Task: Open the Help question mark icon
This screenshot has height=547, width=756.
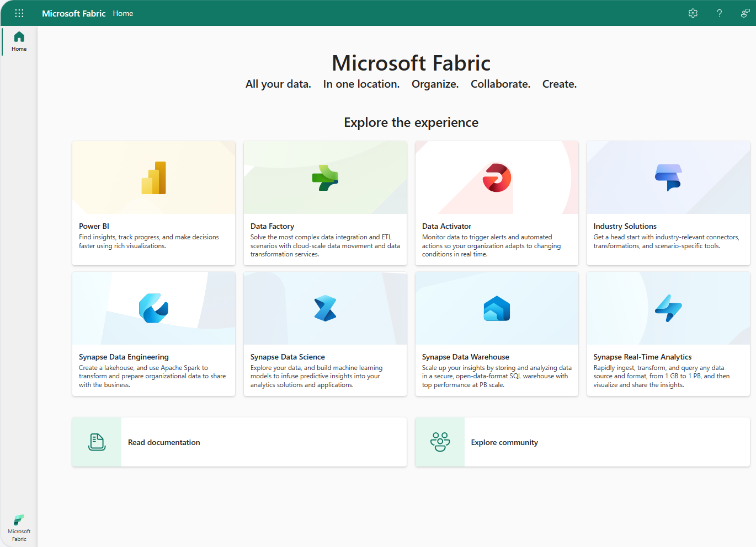Action: click(x=720, y=13)
